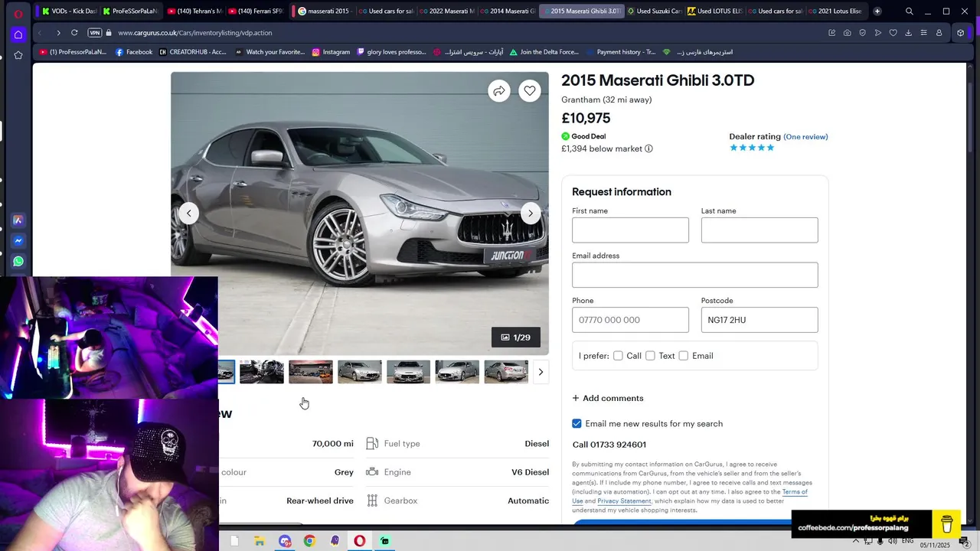Select the interior dashboard thumbnail
This screenshot has height=551, width=980.
[x=262, y=372]
